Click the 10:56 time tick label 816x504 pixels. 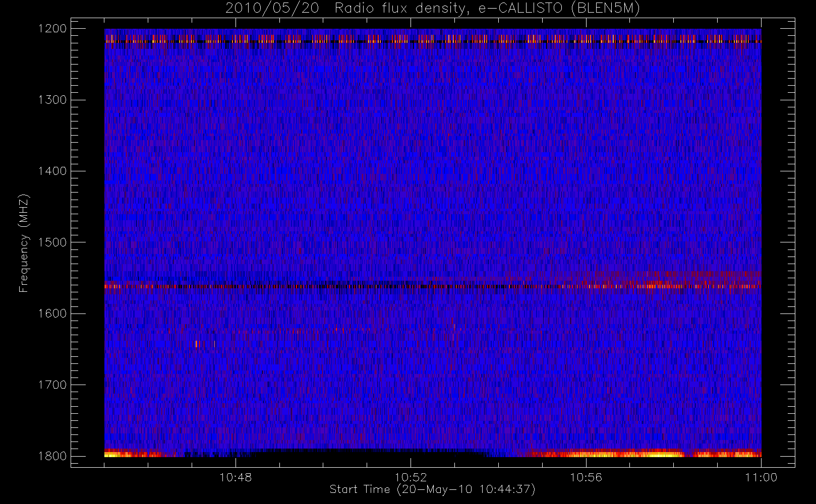tap(586, 477)
